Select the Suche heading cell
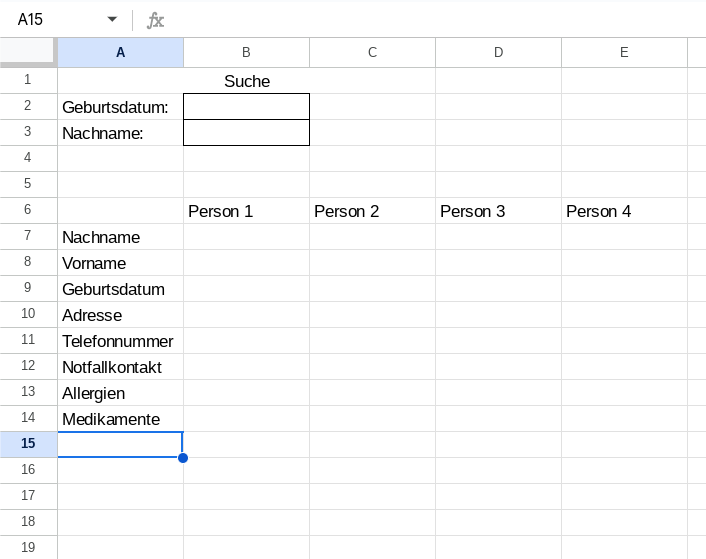The width and height of the screenshot is (706, 559). point(246,81)
